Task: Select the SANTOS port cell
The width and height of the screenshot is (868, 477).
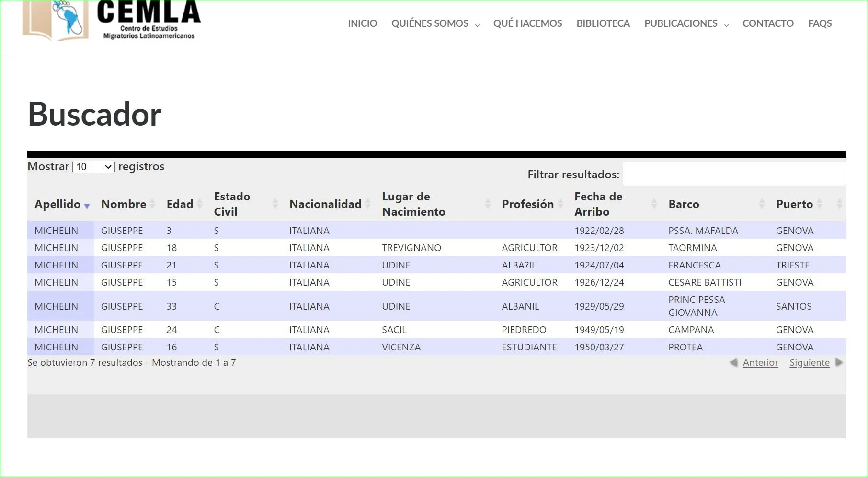Action: click(x=794, y=306)
